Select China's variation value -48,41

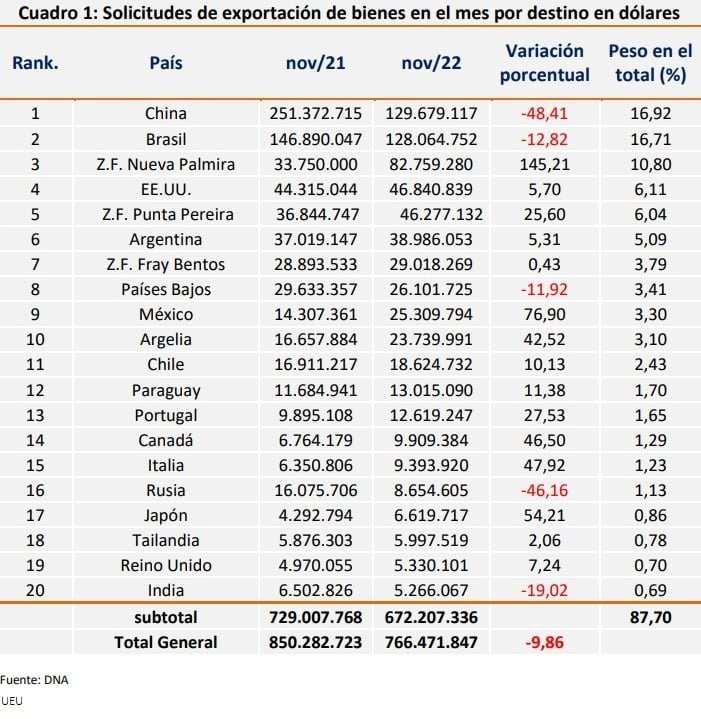[544, 113]
